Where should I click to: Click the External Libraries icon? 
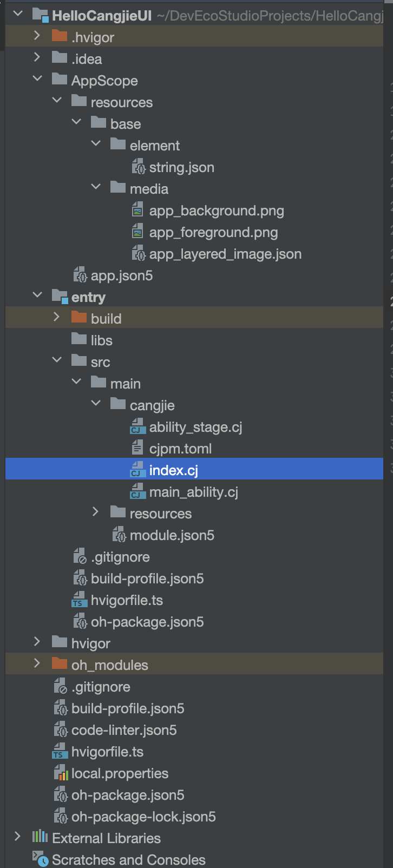[40, 838]
